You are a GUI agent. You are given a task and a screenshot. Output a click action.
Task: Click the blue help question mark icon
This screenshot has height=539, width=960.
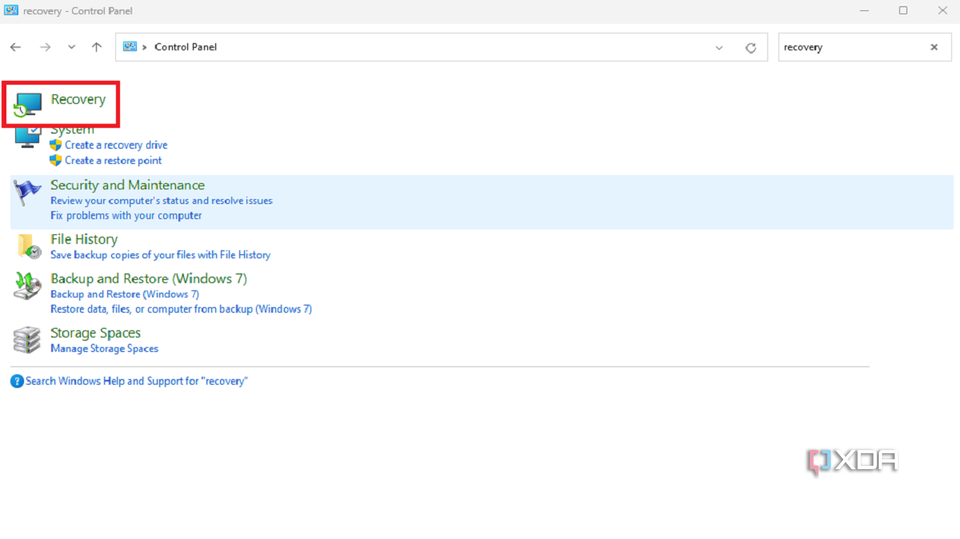click(x=17, y=382)
